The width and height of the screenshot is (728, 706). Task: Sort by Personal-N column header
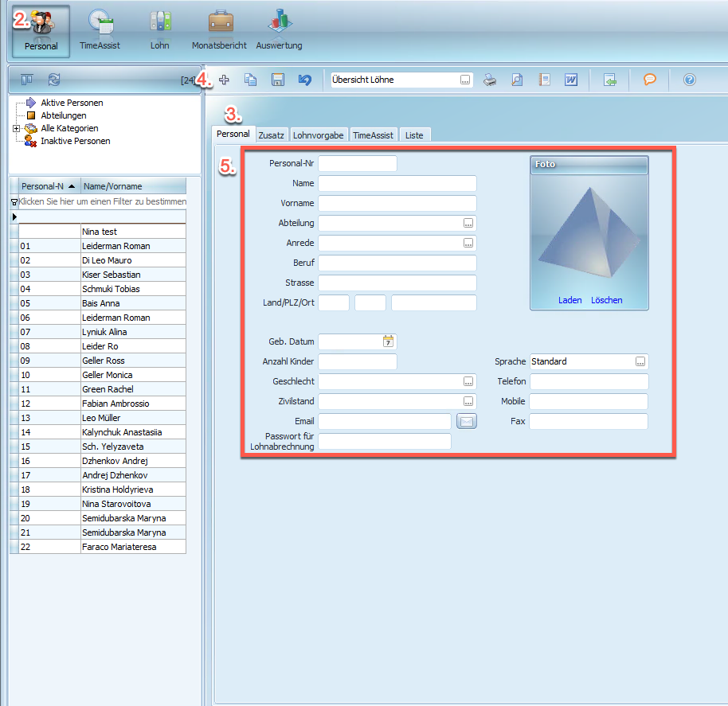[x=49, y=186]
